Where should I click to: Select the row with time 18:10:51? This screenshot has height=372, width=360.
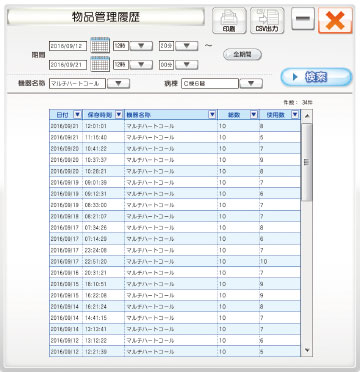coord(175,284)
